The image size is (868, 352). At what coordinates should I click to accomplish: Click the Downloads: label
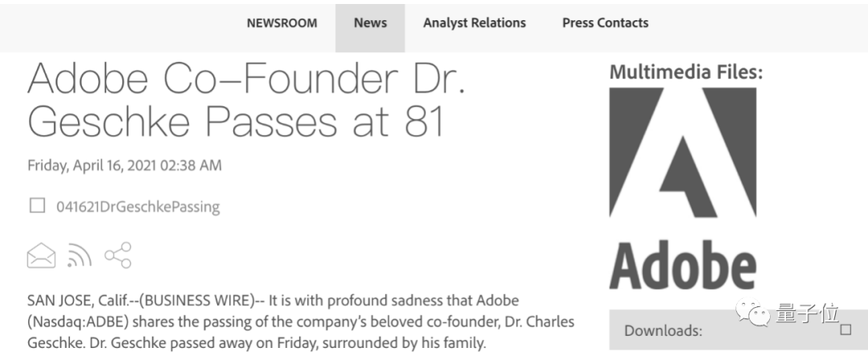click(663, 330)
